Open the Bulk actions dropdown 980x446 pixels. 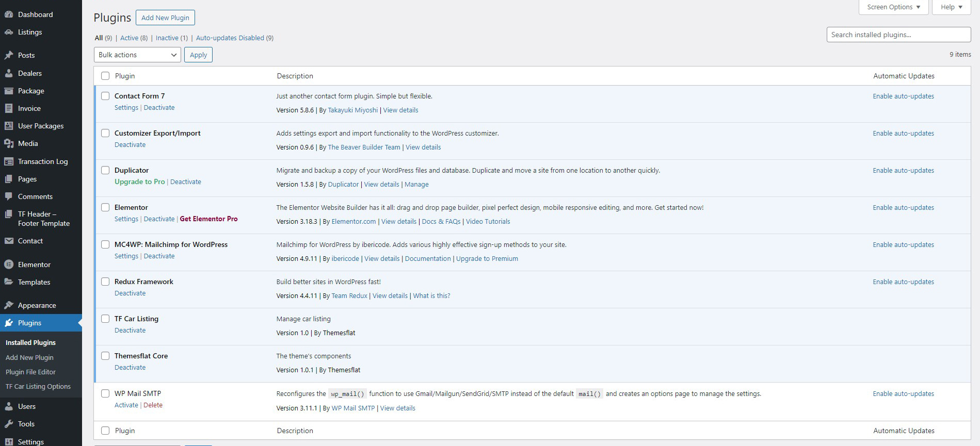[x=137, y=55]
